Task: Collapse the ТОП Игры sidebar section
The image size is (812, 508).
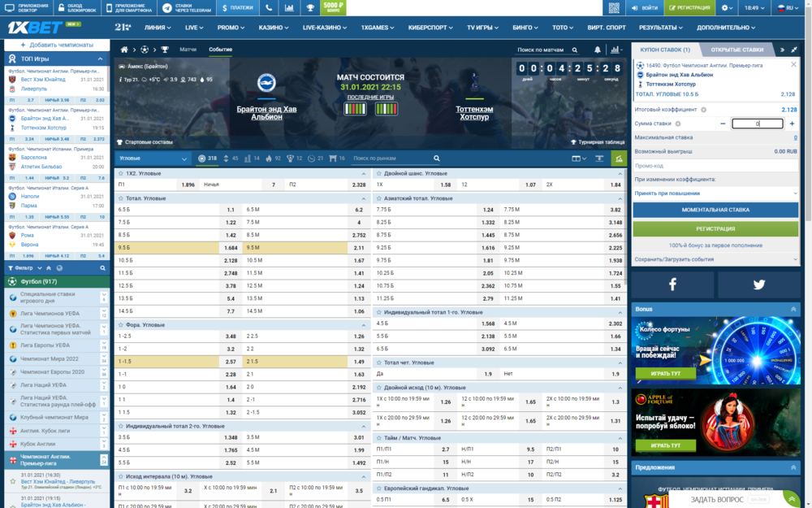Action: coord(101,59)
